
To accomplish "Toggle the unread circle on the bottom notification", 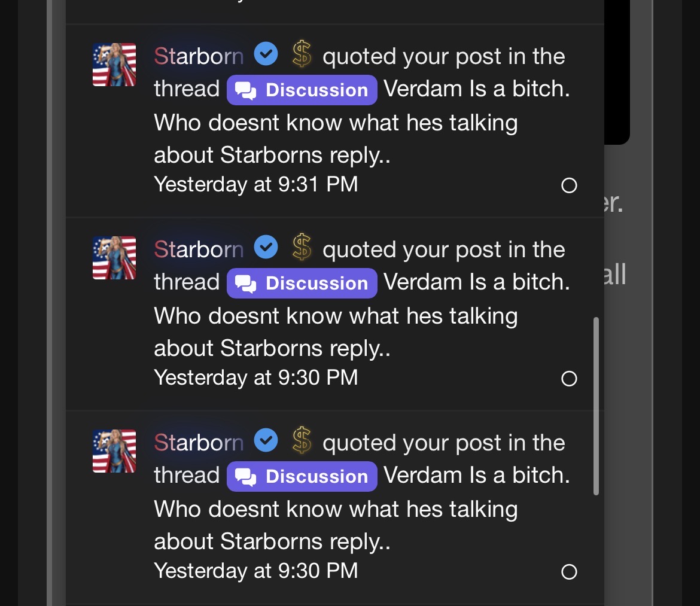I will click(x=569, y=572).
